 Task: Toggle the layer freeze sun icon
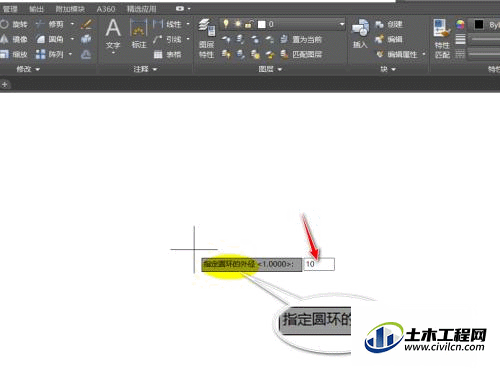click(x=238, y=24)
